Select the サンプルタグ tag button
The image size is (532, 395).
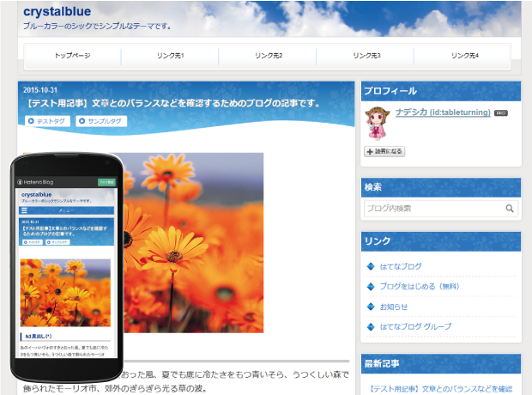(x=101, y=121)
